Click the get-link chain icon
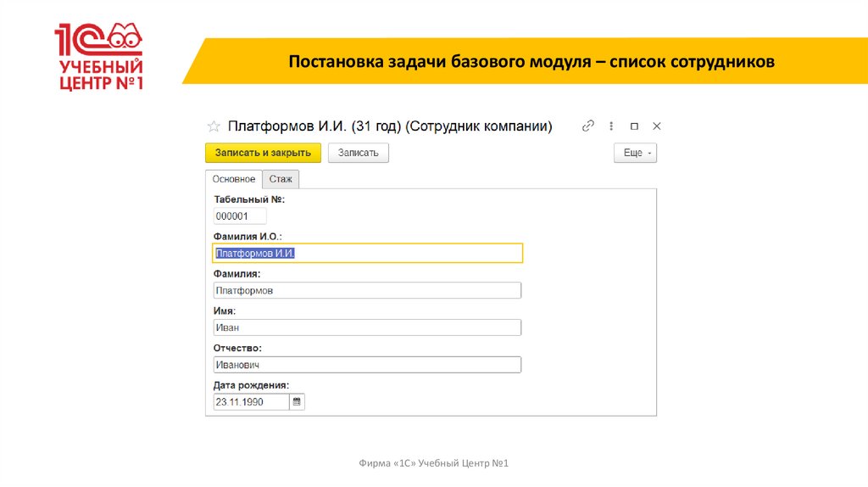Image resolution: width=868 pixels, height=487 pixels. pos(587,126)
